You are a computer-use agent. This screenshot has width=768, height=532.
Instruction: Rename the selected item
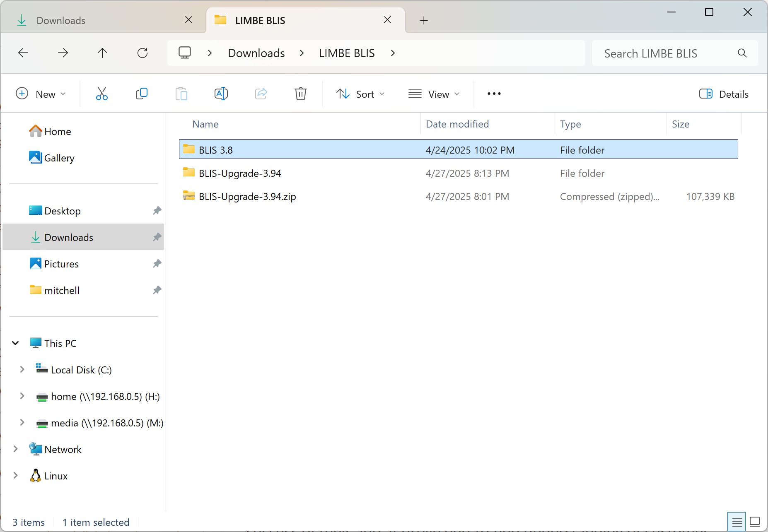pyautogui.click(x=221, y=94)
